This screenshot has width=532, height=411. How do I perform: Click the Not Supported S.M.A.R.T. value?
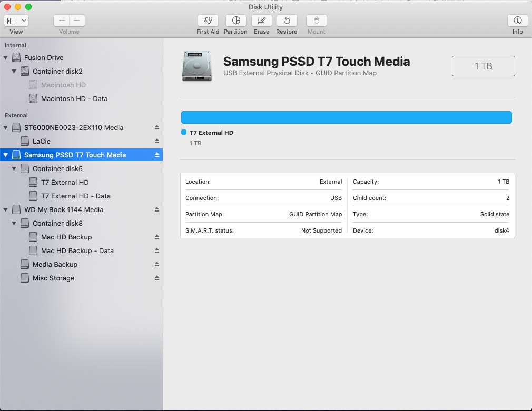[321, 230]
